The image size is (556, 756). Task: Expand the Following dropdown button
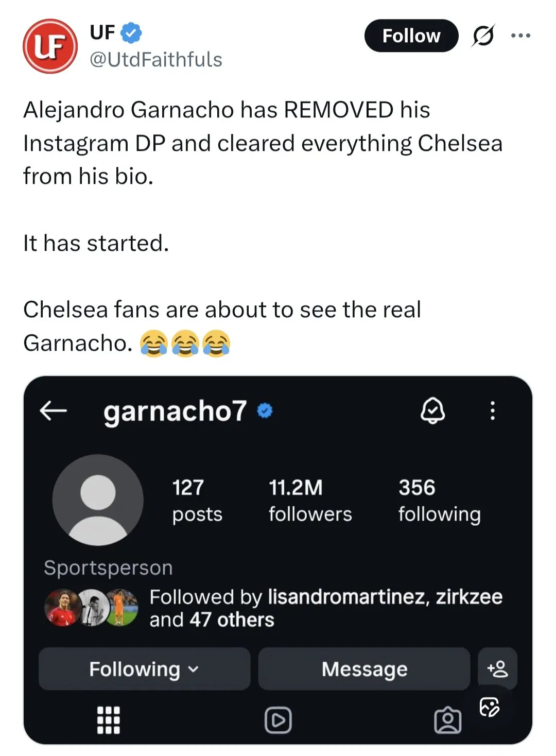pyautogui.click(x=144, y=668)
